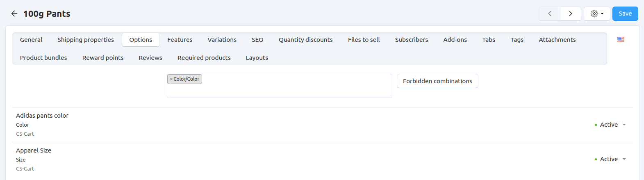Select the Tabs tab
Screen dimensions: 644x180
(x=488, y=40)
